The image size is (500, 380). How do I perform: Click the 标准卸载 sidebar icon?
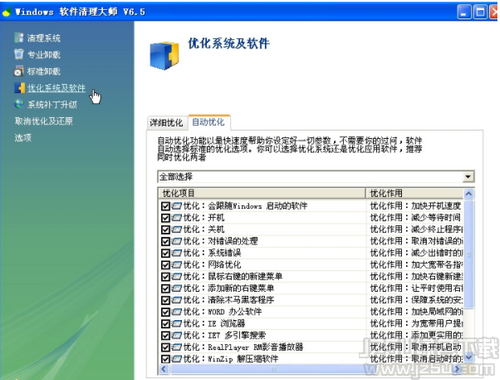tap(19, 71)
